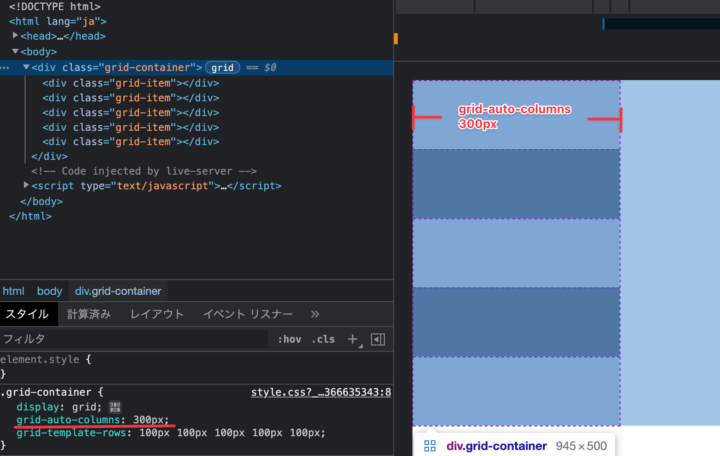Select div.grid-container in the breadcrumb

pos(118,291)
